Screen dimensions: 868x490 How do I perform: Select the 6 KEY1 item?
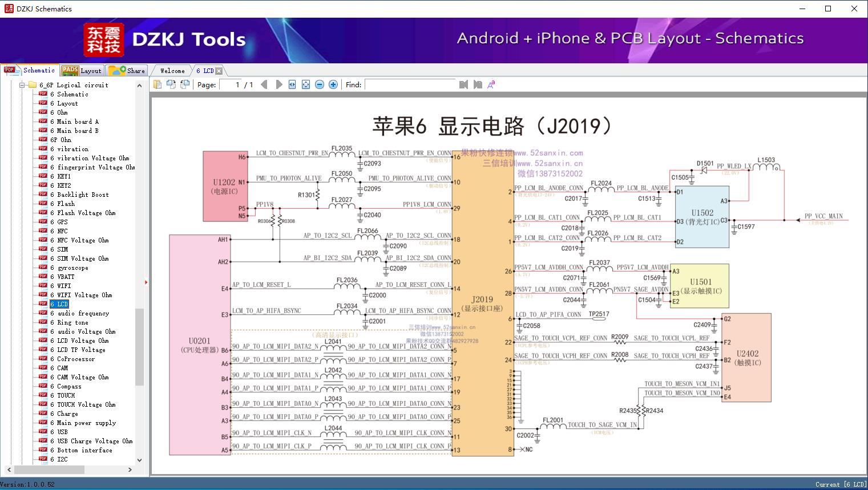pos(60,176)
